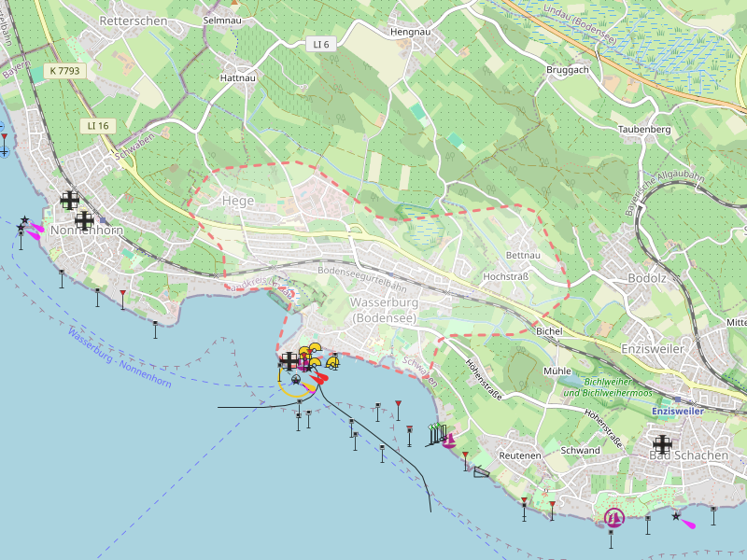This screenshot has height=560, width=747.
Task: Click the Hege place name
Action: click(237, 201)
